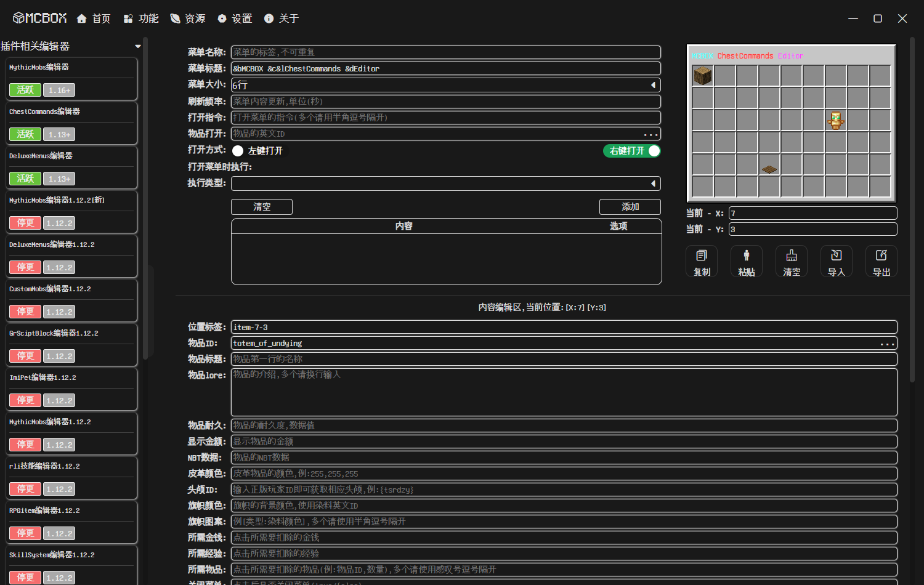Click the 添加 button
This screenshot has width=924, height=585.
(630, 207)
